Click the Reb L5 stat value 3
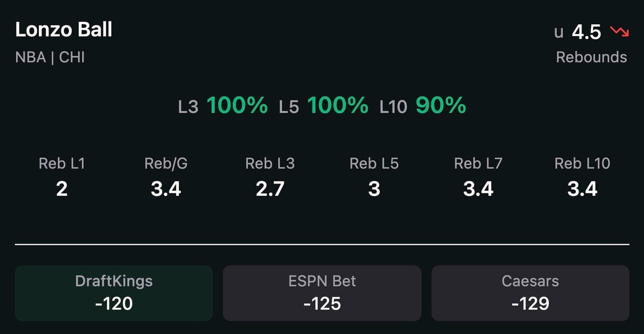This screenshot has width=644, height=334. pyautogui.click(x=374, y=189)
